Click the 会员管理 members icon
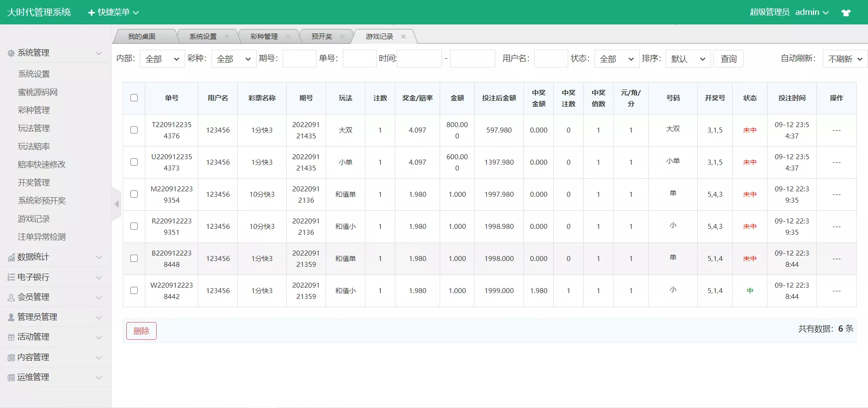The height and width of the screenshot is (408, 868). (x=10, y=297)
